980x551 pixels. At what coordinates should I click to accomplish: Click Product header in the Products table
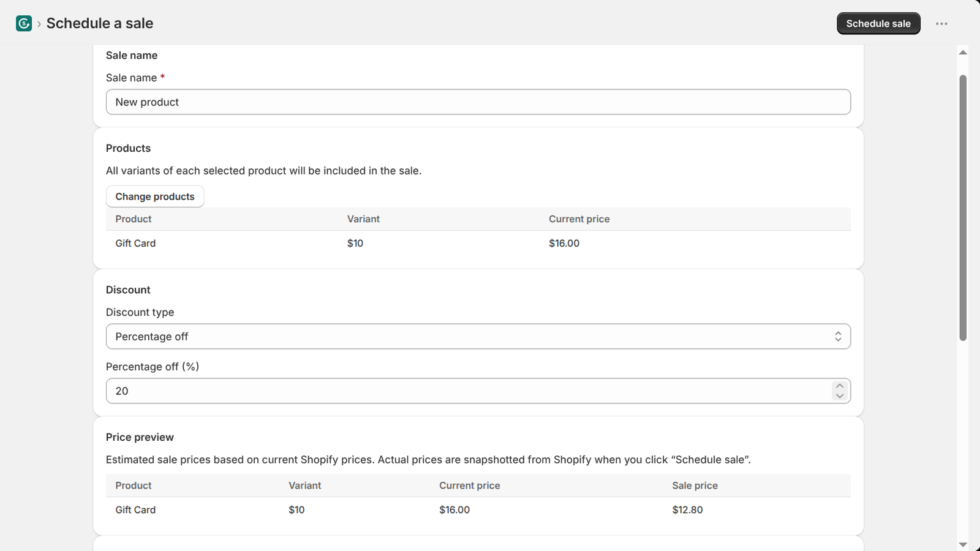click(x=134, y=219)
